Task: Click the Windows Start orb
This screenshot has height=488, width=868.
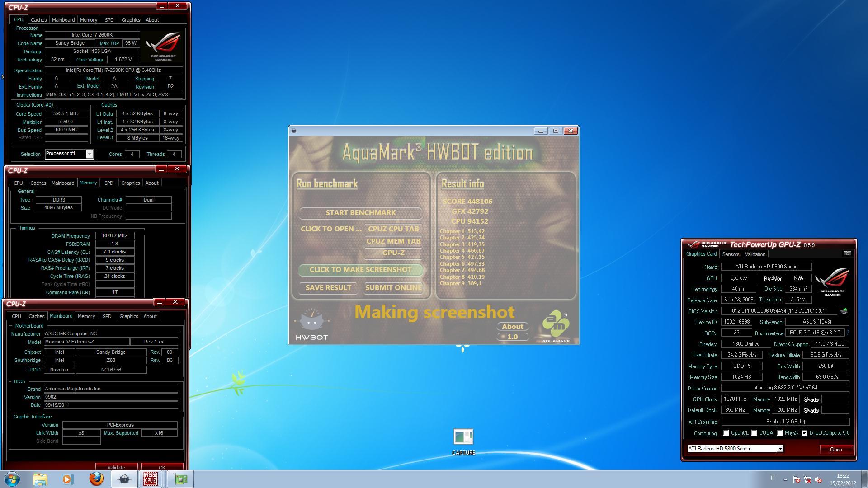Action: (x=12, y=479)
